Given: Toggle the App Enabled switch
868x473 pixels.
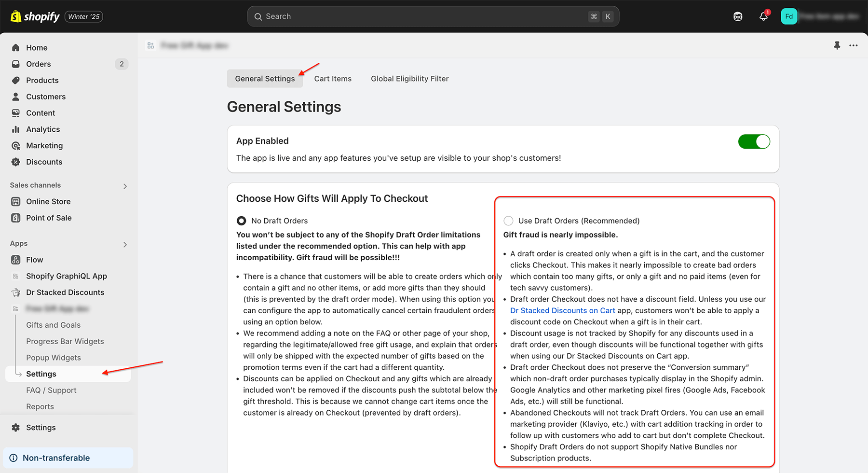Looking at the screenshot, I should click(x=754, y=141).
